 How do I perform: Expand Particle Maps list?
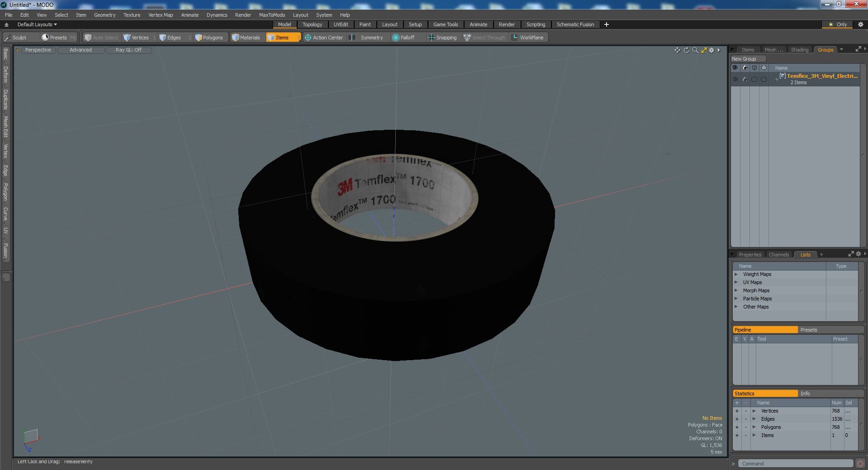click(736, 299)
